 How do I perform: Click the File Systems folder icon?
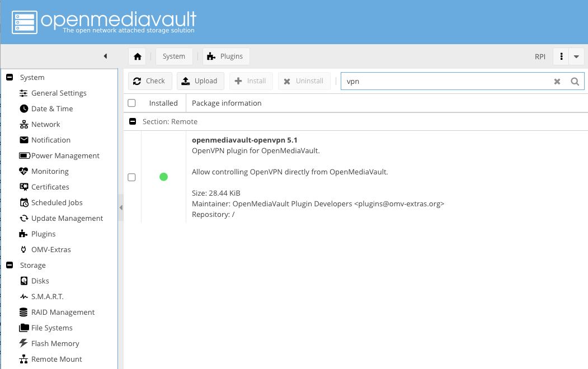pyautogui.click(x=23, y=328)
